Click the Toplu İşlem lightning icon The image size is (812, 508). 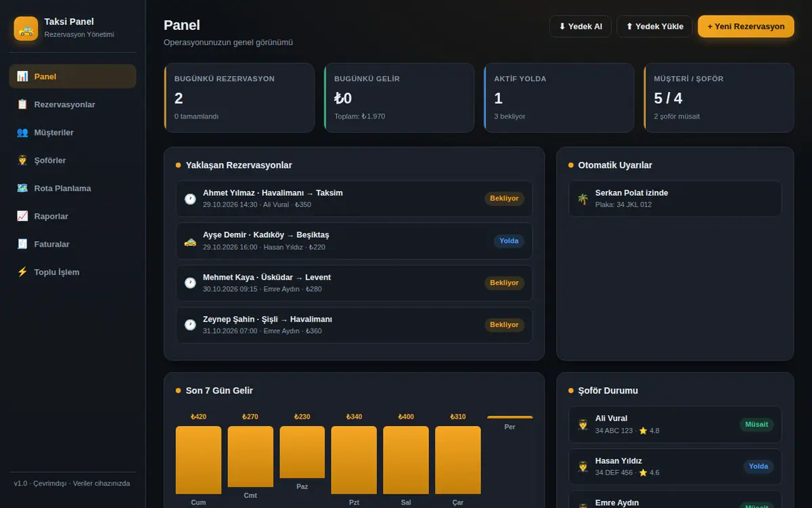click(x=22, y=272)
